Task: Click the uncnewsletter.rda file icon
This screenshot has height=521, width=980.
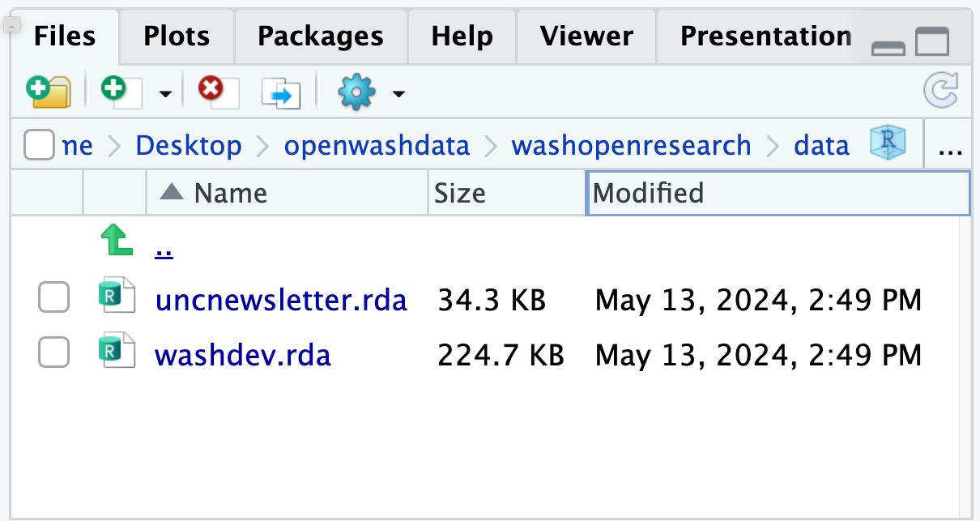Action: [x=109, y=299]
